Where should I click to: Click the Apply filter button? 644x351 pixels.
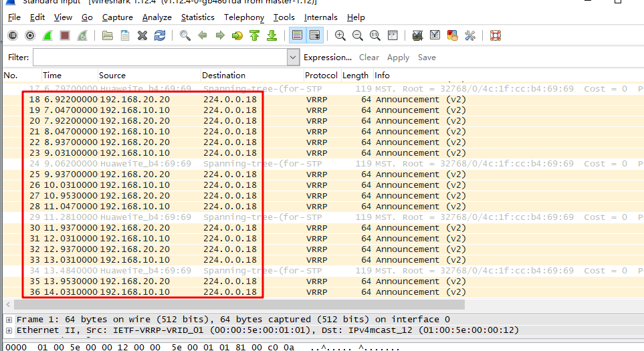point(398,57)
